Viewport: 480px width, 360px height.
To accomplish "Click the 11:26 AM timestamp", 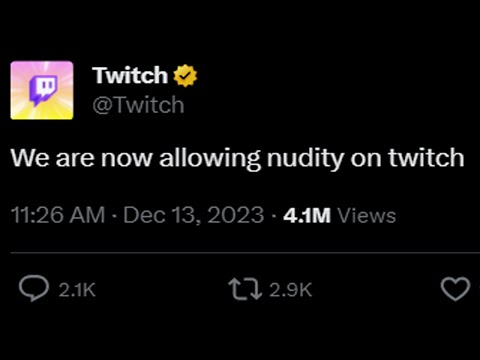I will click(58, 215).
